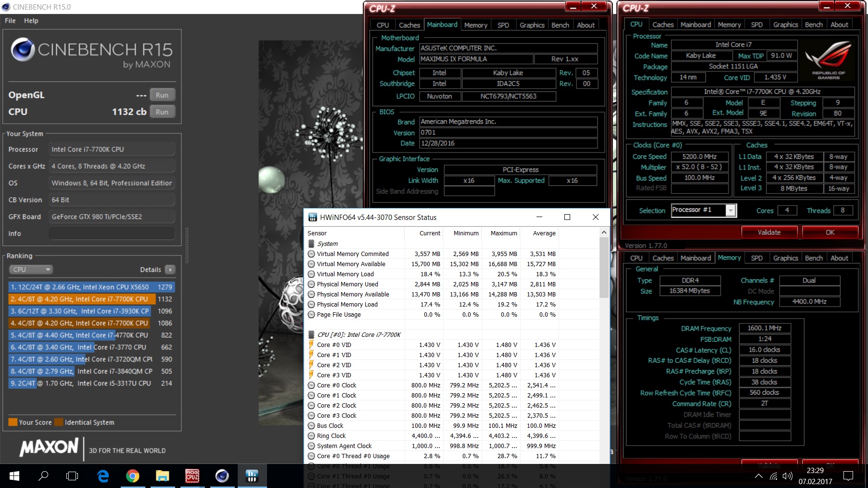Open Task View on the taskbar
The width and height of the screenshot is (868, 488).
click(72, 476)
